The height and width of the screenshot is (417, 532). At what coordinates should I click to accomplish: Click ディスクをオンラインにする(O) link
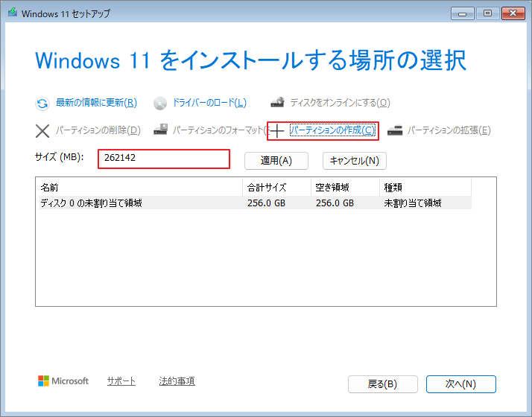click(340, 103)
